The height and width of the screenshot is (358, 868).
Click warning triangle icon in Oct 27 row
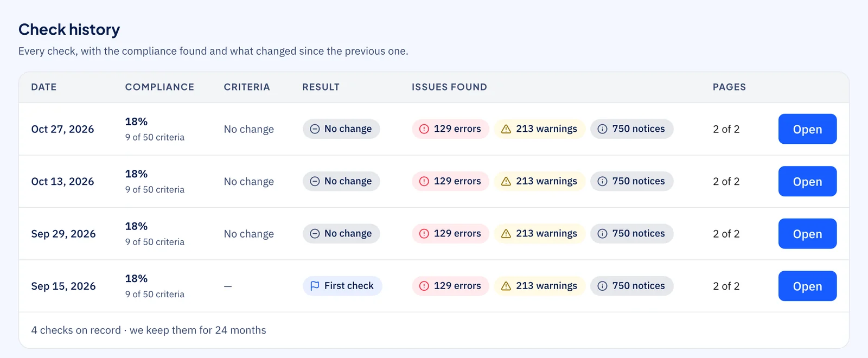(x=506, y=129)
